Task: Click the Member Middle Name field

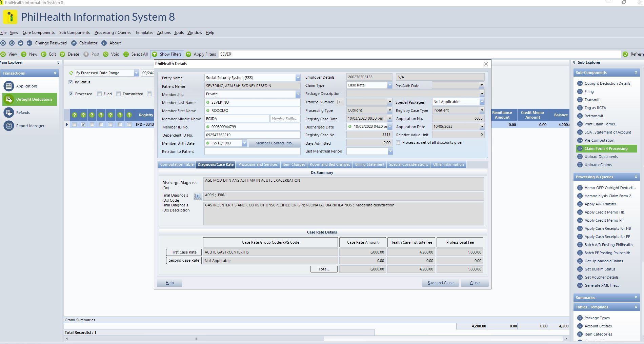Action: click(x=237, y=119)
